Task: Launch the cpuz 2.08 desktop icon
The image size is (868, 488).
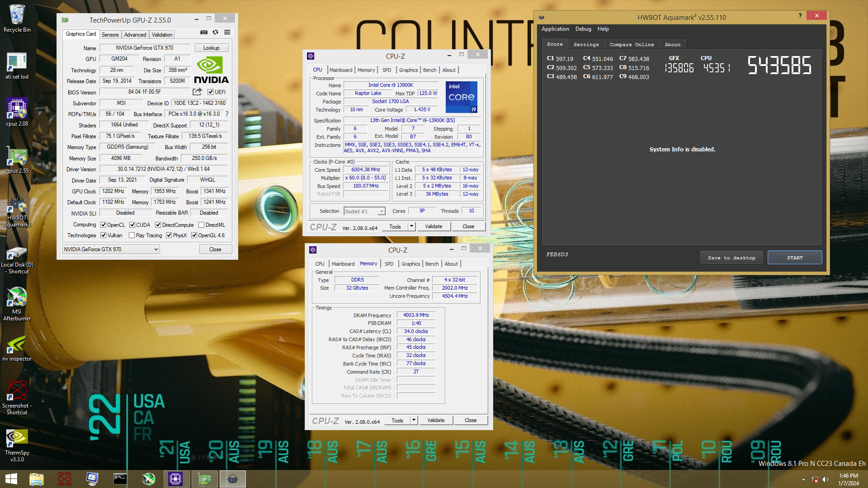Action: click(17, 113)
